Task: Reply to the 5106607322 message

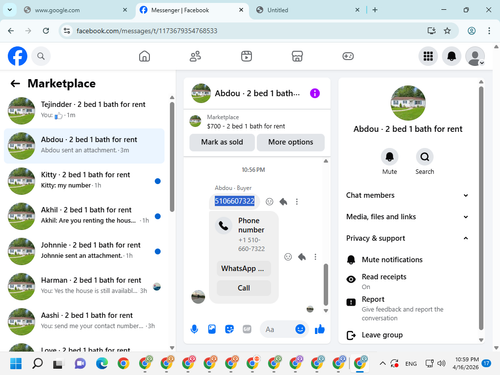Action: click(x=283, y=201)
